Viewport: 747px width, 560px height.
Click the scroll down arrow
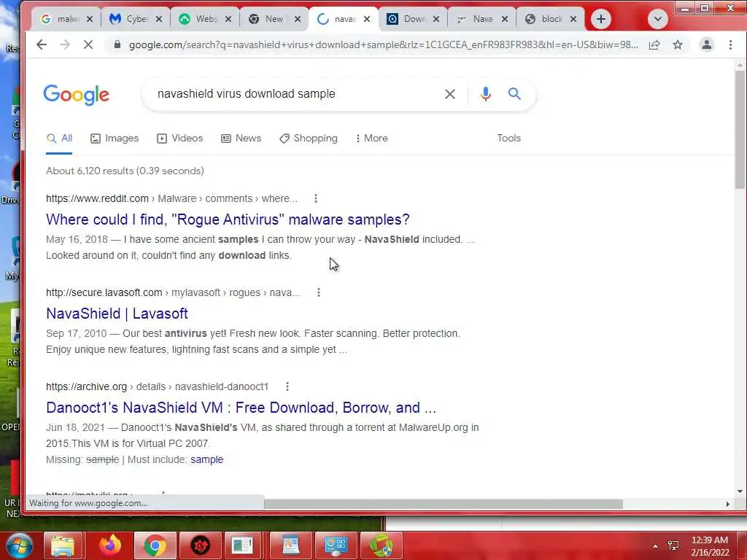[x=740, y=491]
